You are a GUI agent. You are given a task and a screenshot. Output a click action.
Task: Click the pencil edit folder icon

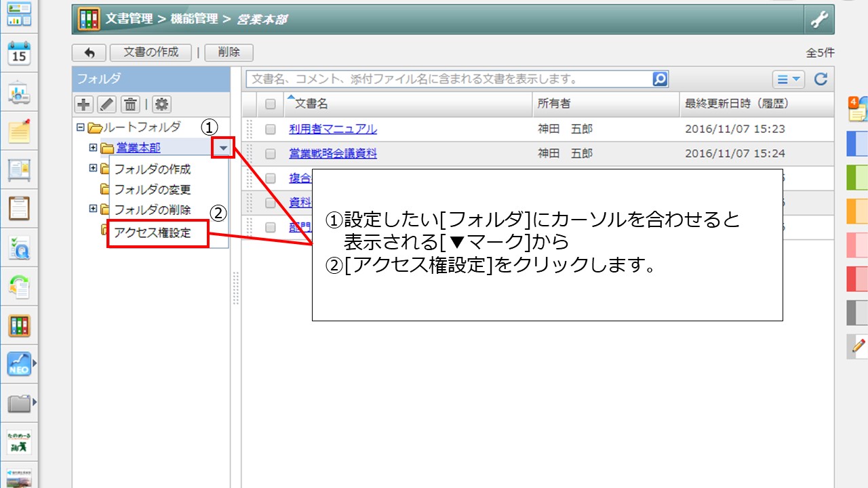pos(107,104)
